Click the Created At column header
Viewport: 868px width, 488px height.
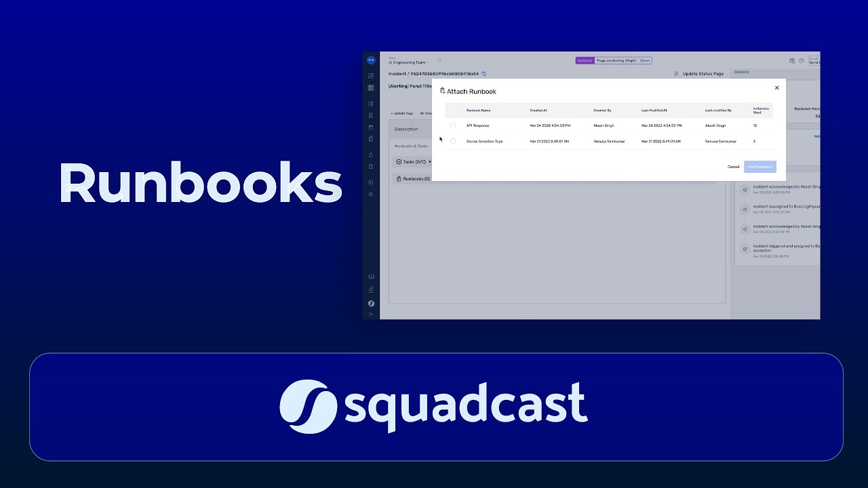tap(538, 110)
